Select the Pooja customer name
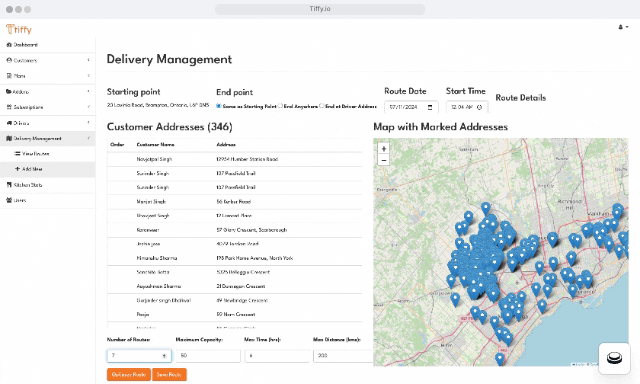The width and height of the screenshot is (640, 384). pyautogui.click(x=143, y=314)
